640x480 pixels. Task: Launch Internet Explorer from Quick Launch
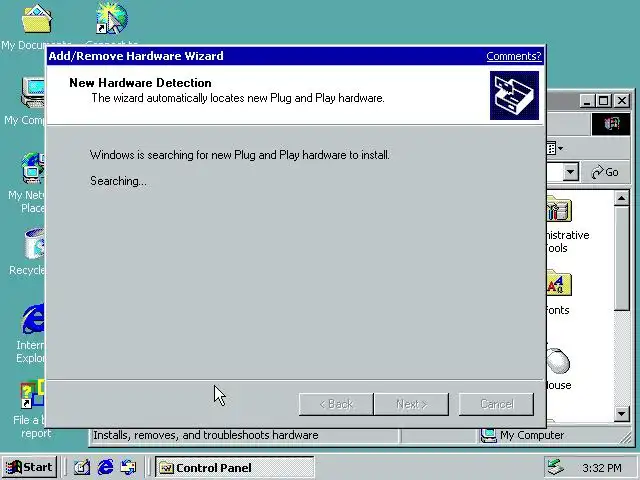[x=105, y=467]
